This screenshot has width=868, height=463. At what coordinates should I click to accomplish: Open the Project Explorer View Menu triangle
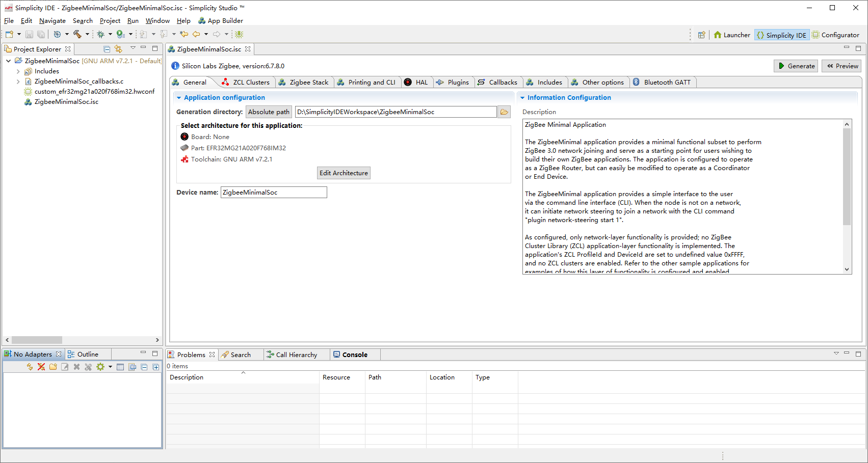133,48
